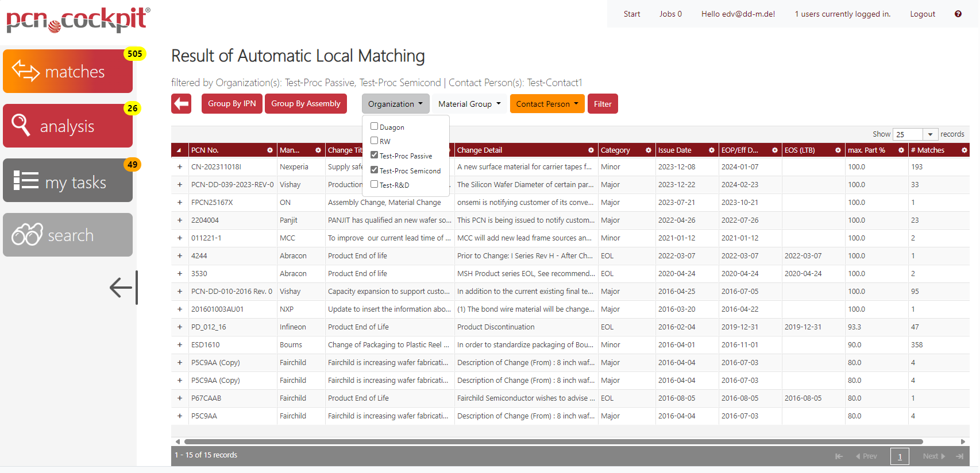Open the matches section in sidebar
Viewport: 980px width, 473px height.
(68, 71)
